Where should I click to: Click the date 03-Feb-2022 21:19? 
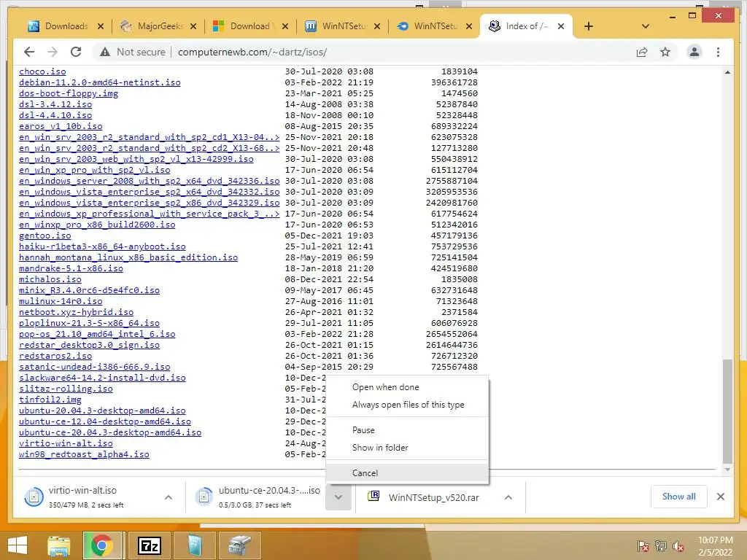coord(329,82)
